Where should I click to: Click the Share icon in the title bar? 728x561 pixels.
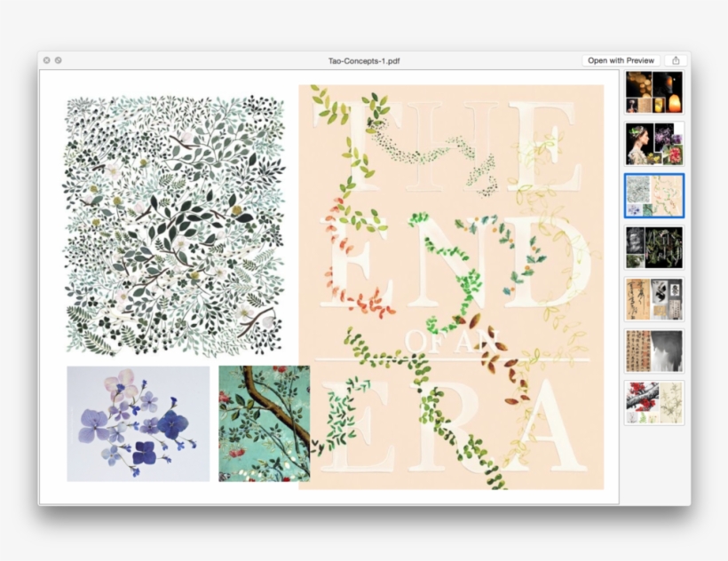pyautogui.click(x=676, y=60)
